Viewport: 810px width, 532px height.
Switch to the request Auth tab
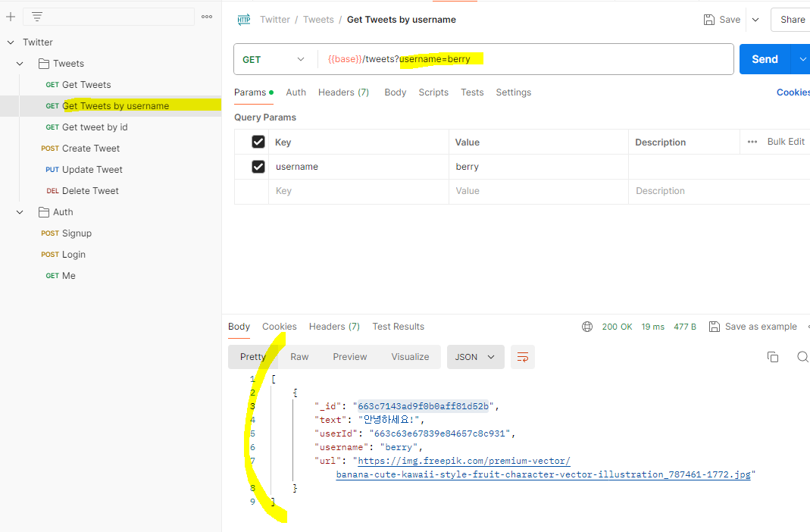coord(296,92)
